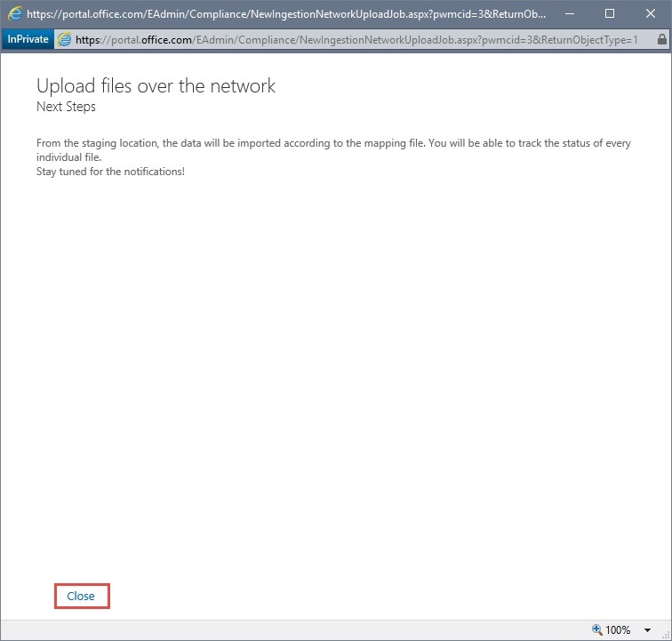This screenshot has height=641, width=672.
Task: Click the "Upload files over the network" heading
Action: (156, 86)
